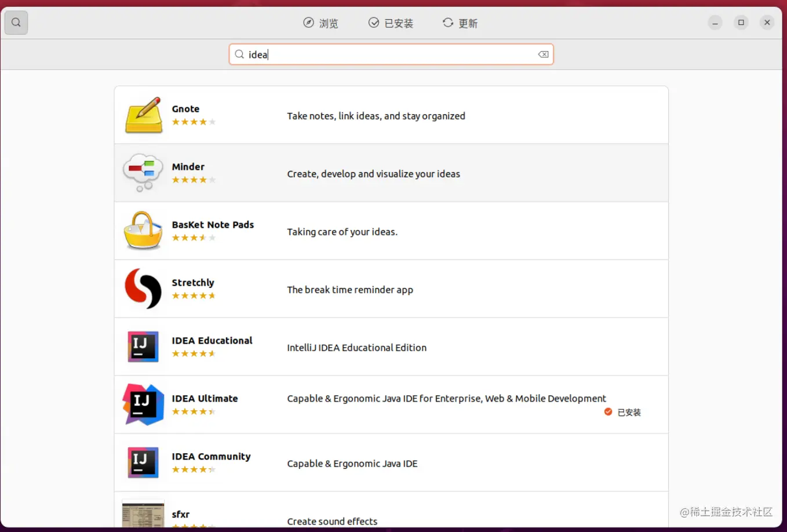
Task: Toggle the search button in header
Action: [16, 23]
